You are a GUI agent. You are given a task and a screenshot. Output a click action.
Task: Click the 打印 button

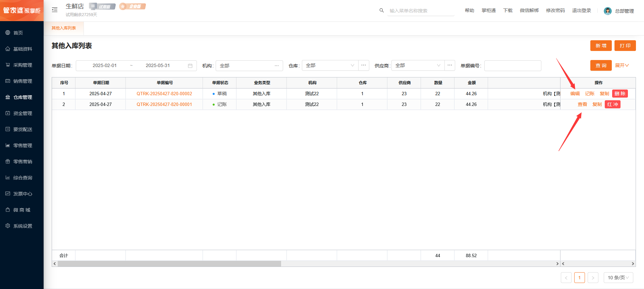(x=625, y=46)
